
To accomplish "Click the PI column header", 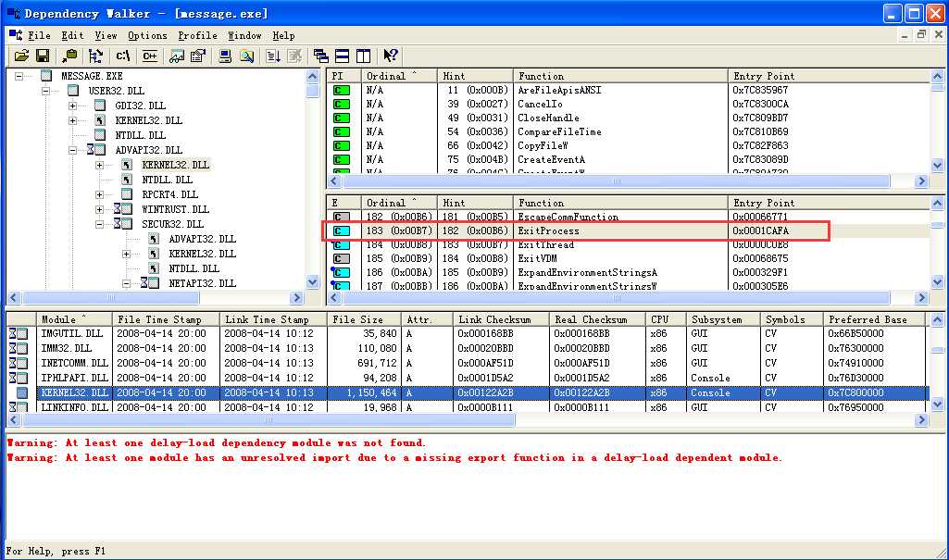I will click(x=343, y=76).
